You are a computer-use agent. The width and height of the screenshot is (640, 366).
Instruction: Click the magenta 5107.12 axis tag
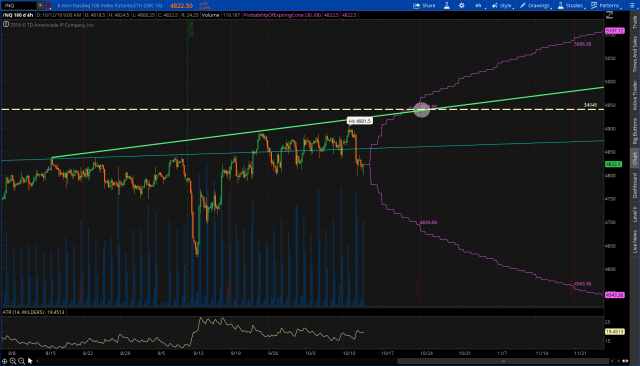pos(615,31)
